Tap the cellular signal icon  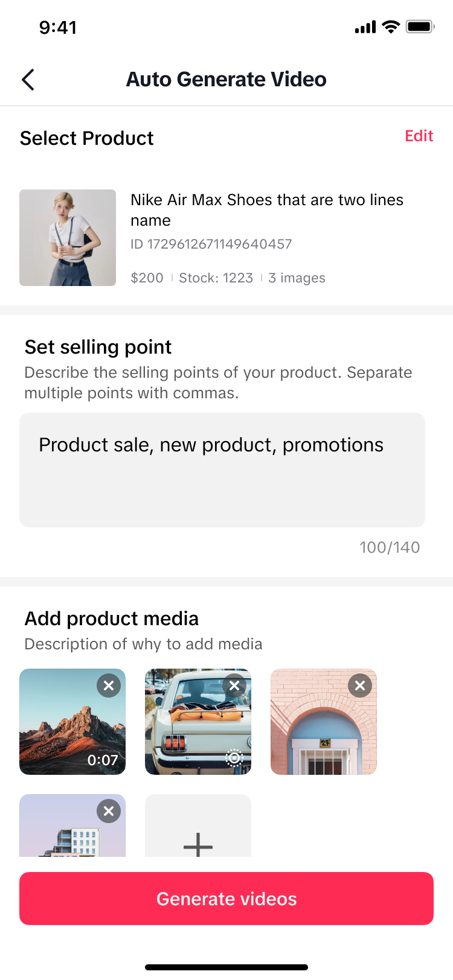[365, 27]
